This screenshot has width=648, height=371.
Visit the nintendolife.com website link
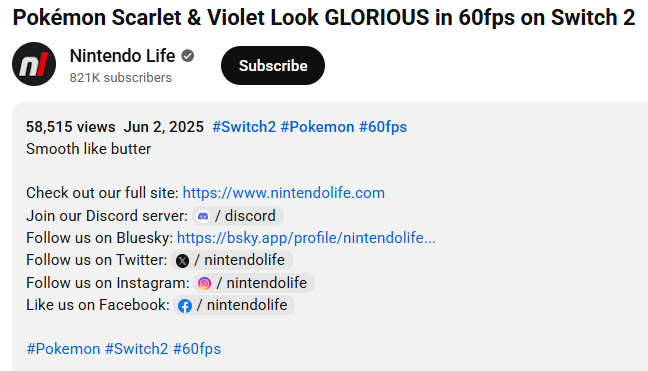(x=284, y=193)
